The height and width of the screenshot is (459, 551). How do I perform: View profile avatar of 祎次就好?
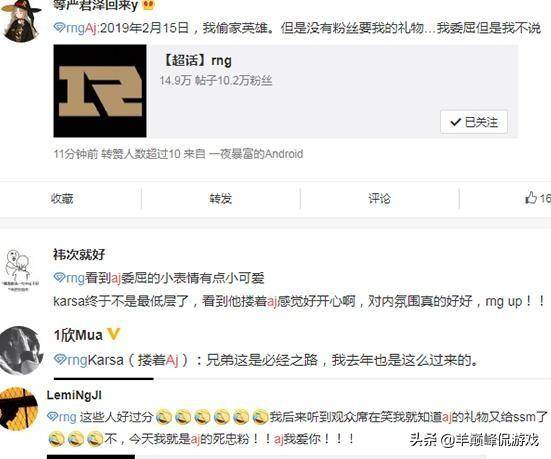(22, 270)
